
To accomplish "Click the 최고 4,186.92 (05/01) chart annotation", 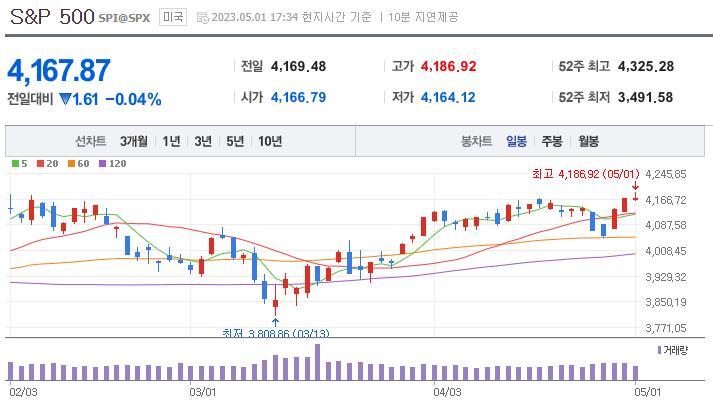I will (586, 174).
